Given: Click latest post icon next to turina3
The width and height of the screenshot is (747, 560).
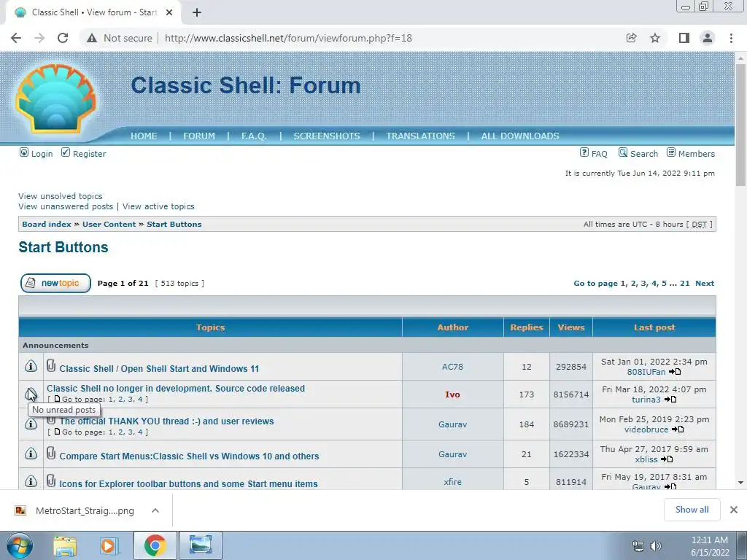Looking at the screenshot, I should [670, 400].
